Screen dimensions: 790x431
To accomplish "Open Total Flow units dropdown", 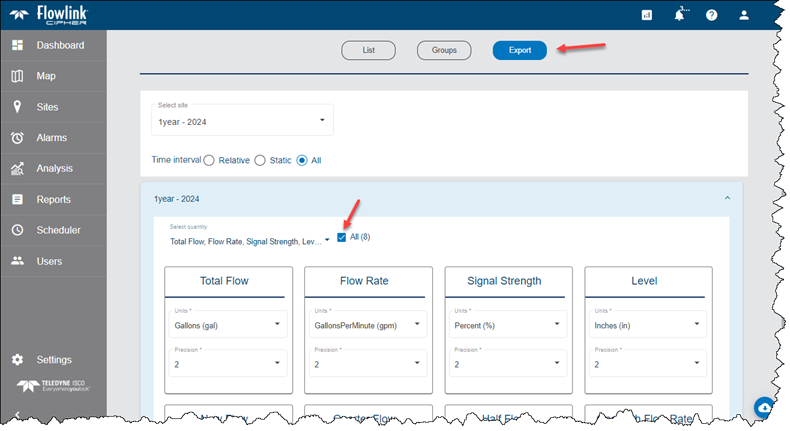I will point(228,324).
